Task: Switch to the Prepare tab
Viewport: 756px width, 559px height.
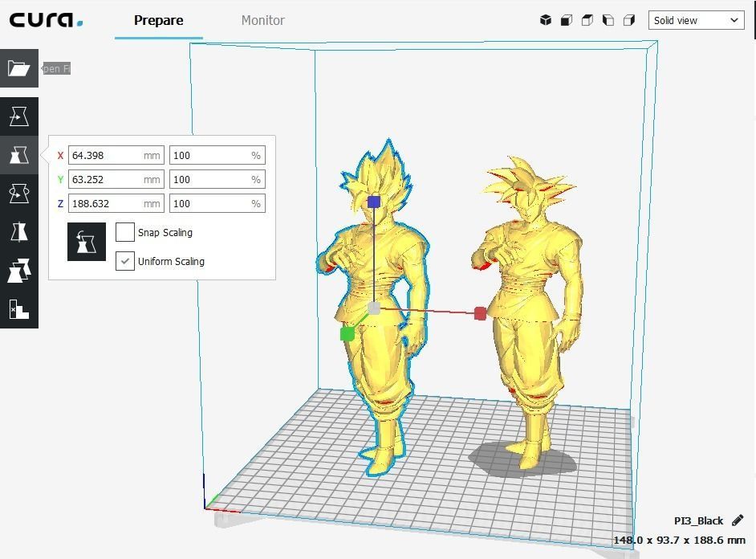Action: 159,20
